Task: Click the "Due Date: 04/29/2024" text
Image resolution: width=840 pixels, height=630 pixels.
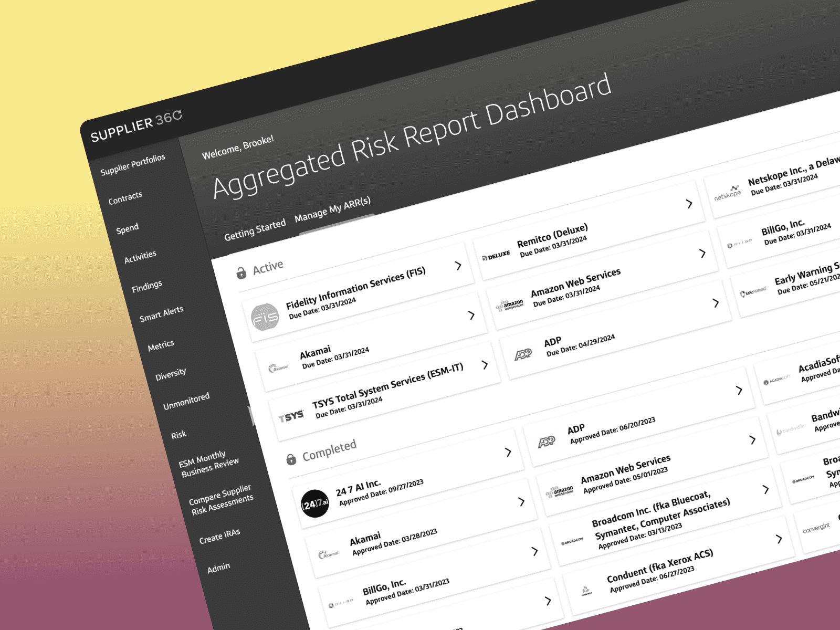Action: tap(581, 345)
